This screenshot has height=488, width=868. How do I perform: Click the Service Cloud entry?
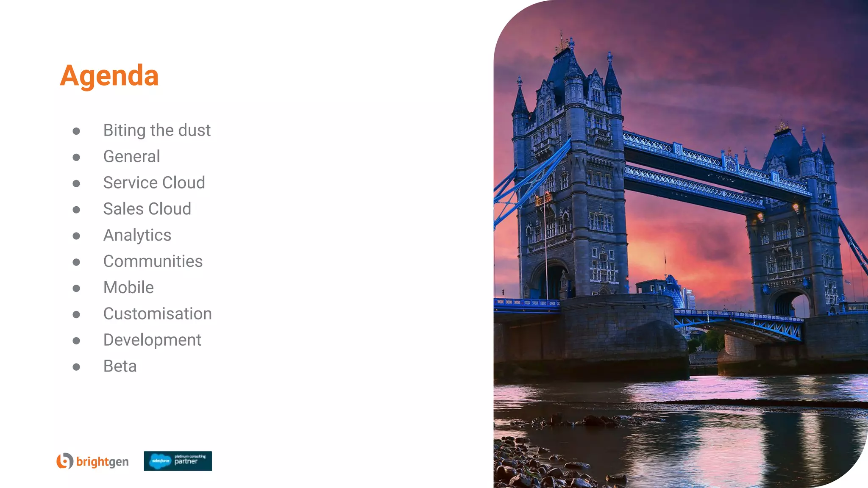tap(154, 183)
